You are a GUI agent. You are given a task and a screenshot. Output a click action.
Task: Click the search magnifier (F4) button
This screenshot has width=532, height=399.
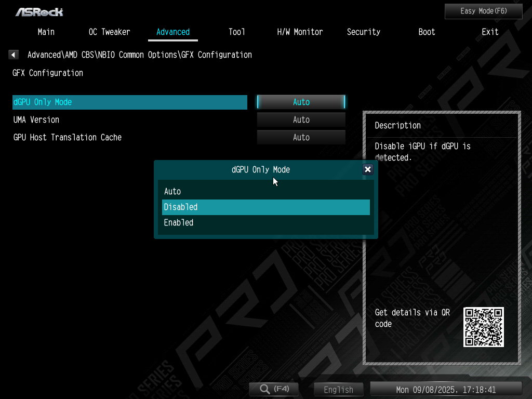(275, 389)
